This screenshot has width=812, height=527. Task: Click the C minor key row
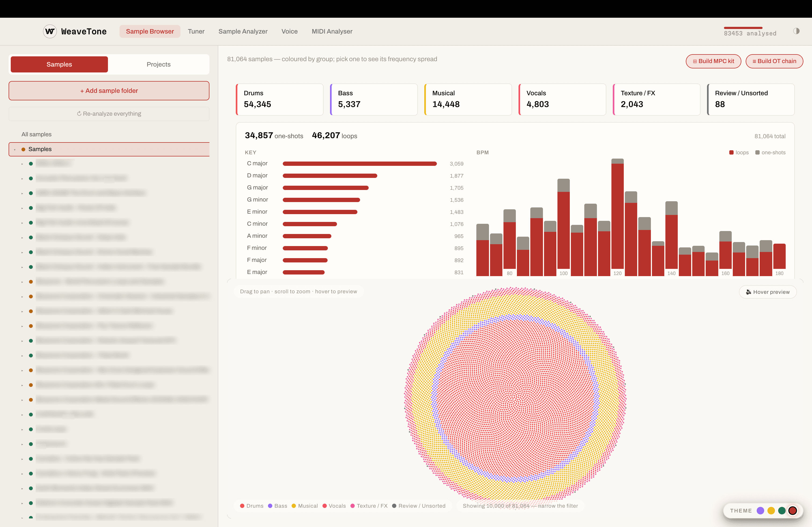tap(354, 224)
